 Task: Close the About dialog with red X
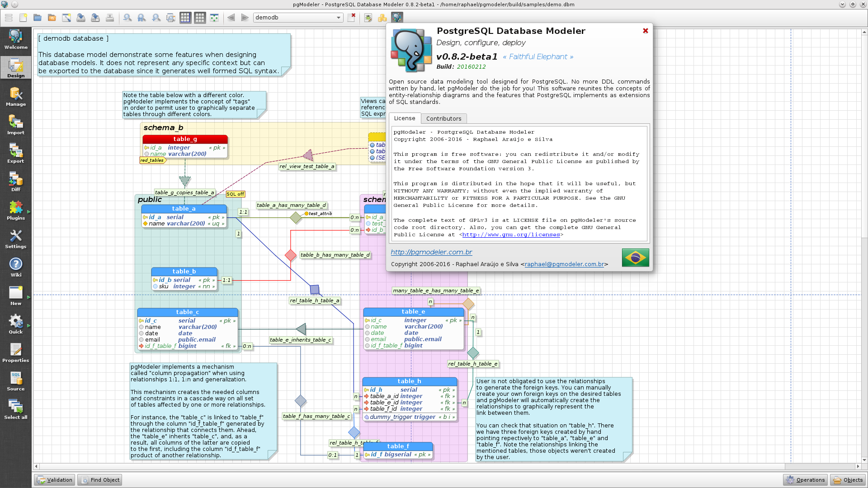(646, 31)
